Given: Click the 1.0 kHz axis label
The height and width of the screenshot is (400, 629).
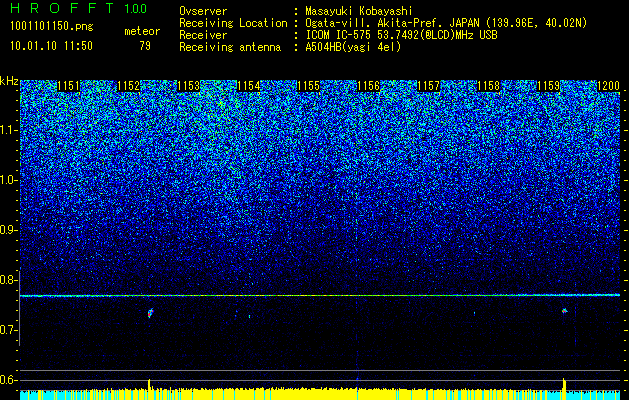Looking at the screenshot, I should tap(9, 180).
